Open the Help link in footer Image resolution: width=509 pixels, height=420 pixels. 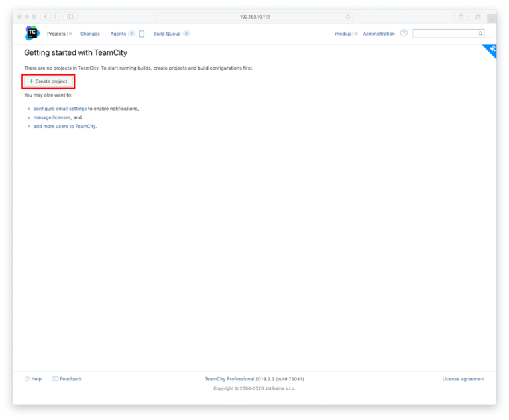pos(36,379)
